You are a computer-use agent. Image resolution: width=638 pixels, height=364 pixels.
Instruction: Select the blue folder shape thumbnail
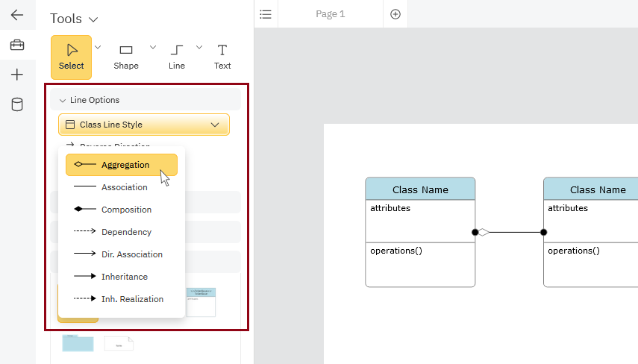(x=78, y=343)
